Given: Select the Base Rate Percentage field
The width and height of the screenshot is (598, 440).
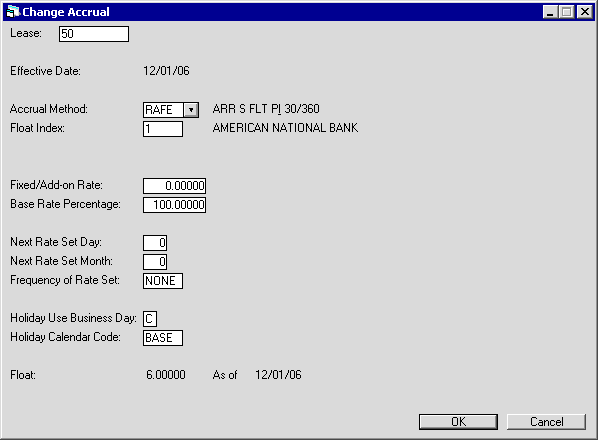Looking at the screenshot, I should coord(175,205).
